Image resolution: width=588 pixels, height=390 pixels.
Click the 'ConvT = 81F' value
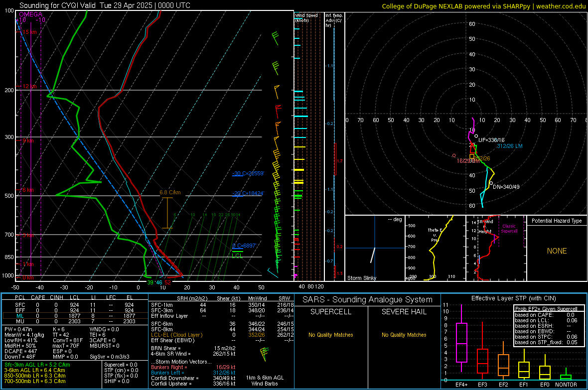pos(68,341)
